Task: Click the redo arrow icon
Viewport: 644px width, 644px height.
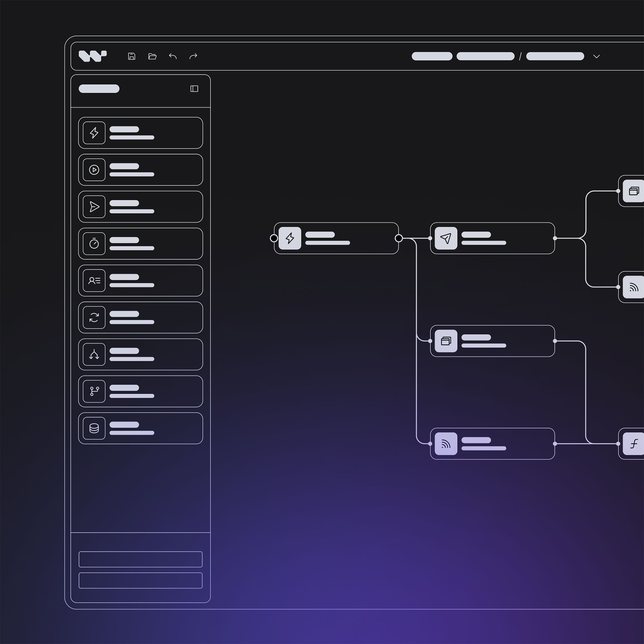Action: 193,56
